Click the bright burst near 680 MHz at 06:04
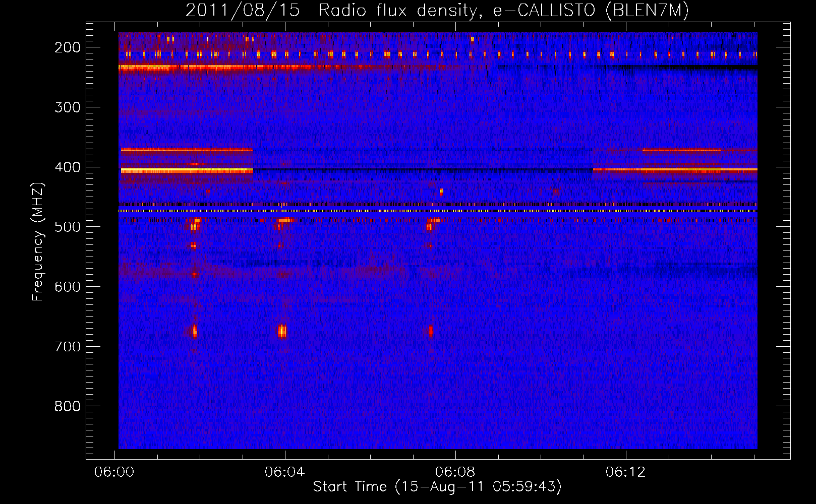Image resolution: width=816 pixels, height=504 pixels. 282,331
